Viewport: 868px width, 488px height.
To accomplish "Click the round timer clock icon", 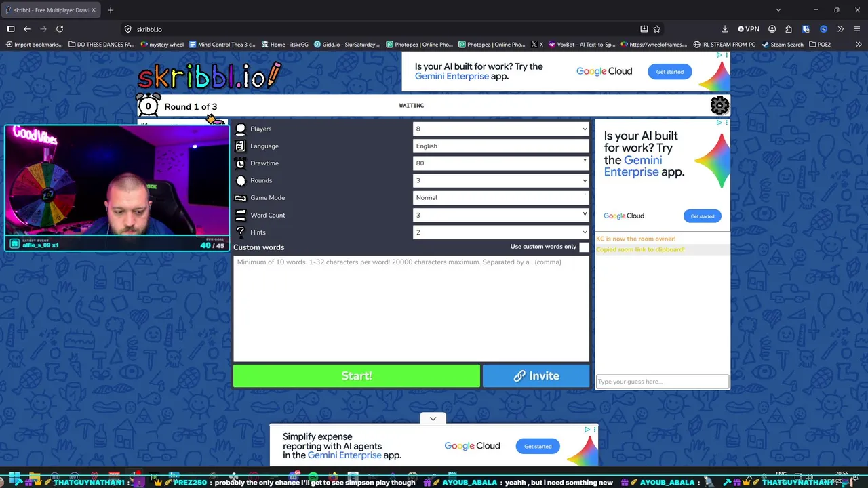I will click(148, 105).
